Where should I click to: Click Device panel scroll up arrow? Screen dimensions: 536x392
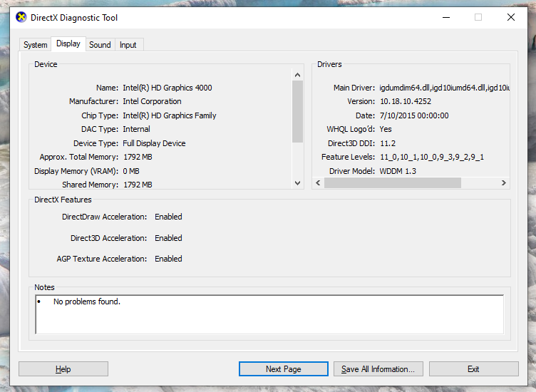pyautogui.click(x=297, y=75)
